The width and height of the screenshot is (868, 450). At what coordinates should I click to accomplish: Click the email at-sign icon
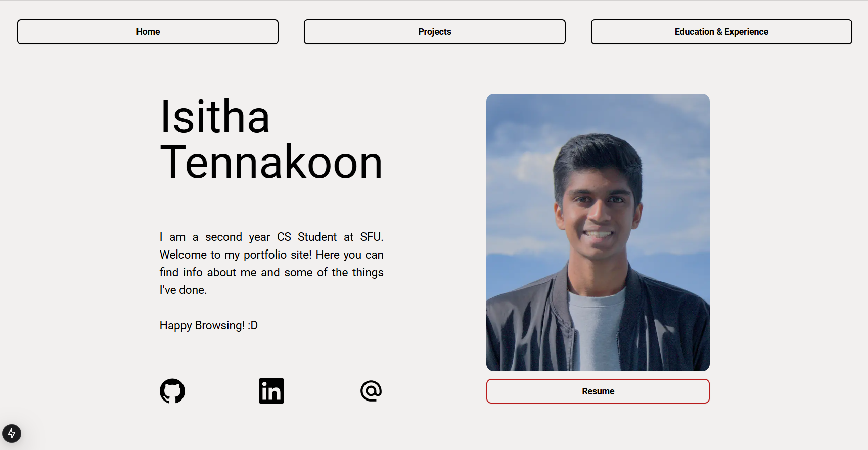point(371,391)
